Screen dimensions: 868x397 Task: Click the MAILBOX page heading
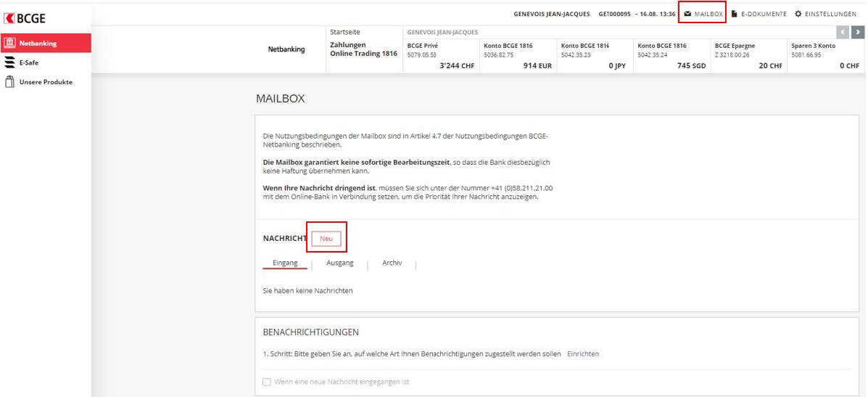point(280,99)
